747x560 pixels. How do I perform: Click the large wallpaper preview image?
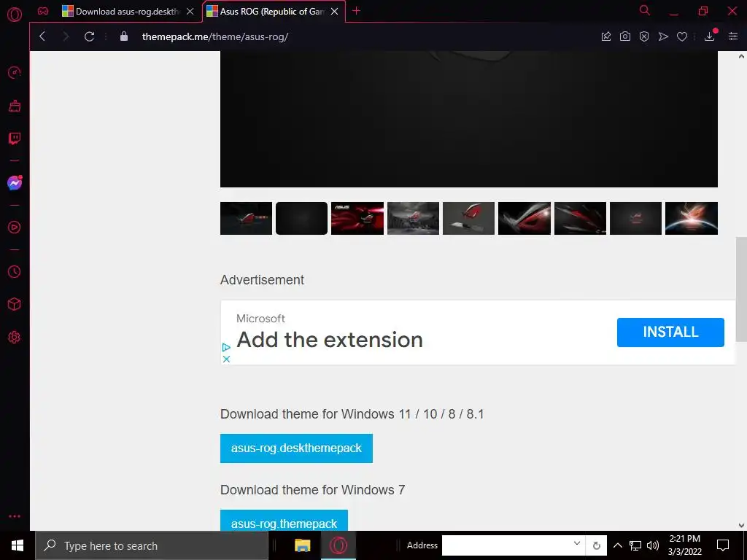469,119
